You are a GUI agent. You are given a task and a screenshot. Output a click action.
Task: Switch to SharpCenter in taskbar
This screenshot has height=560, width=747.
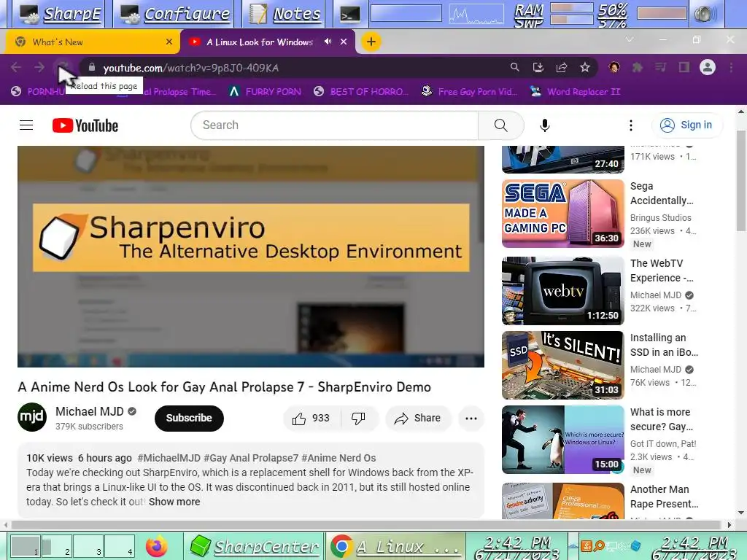(x=255, y=546)
